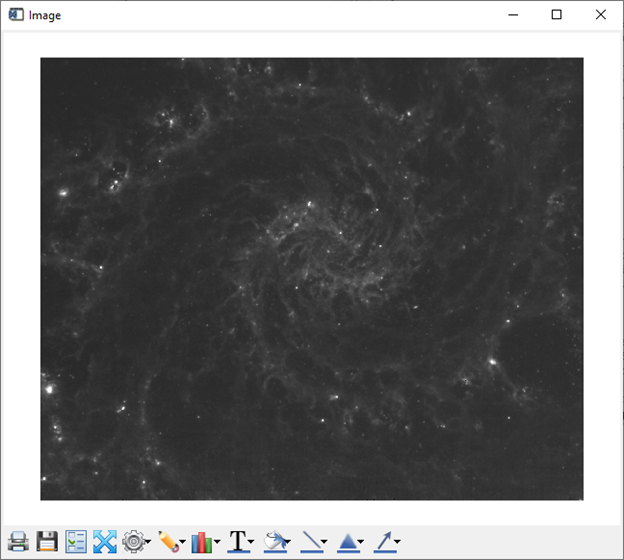Expand the arrow annotation dropdown arrow

397,543
